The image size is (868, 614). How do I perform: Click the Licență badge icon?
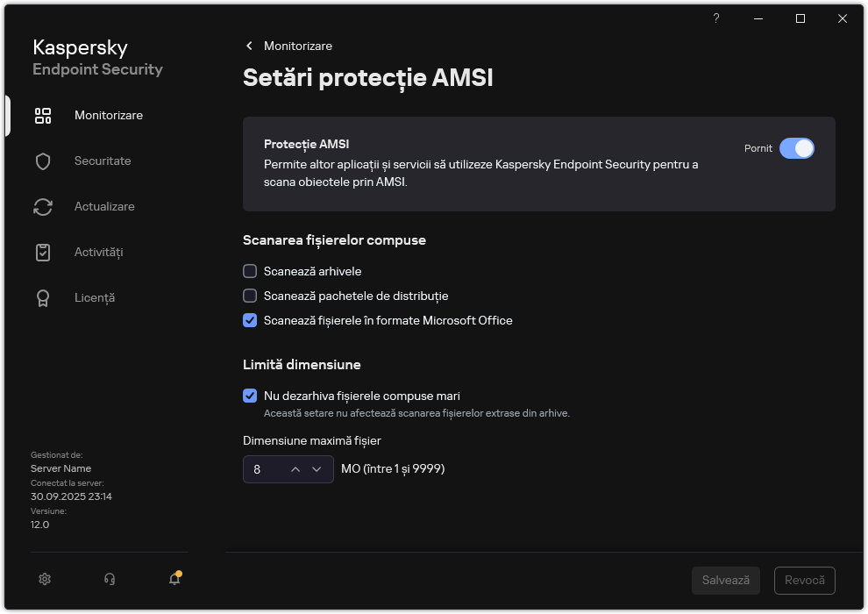point(43,298)
